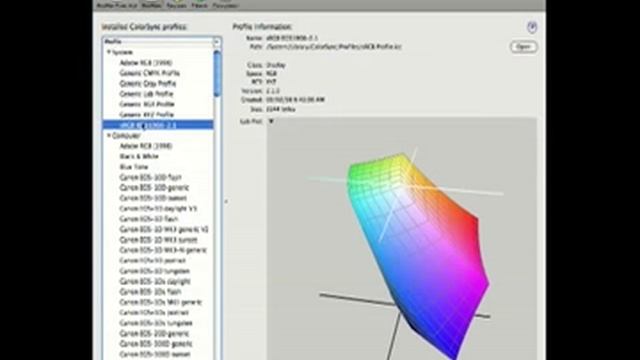This screenshot has width=640, height=360.
Task: Select Canon EOS-1D WB3 generic V3 profile
Action: pos(164,229)
